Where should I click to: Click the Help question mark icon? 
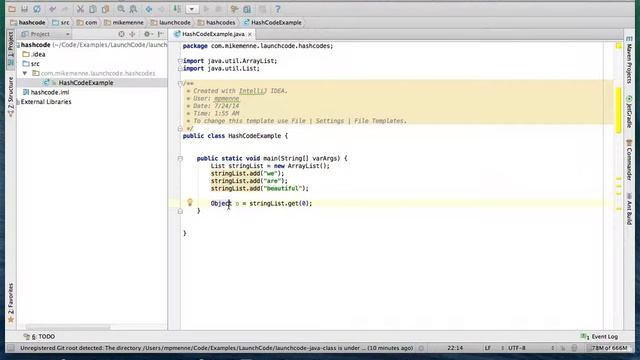[278, 9]
